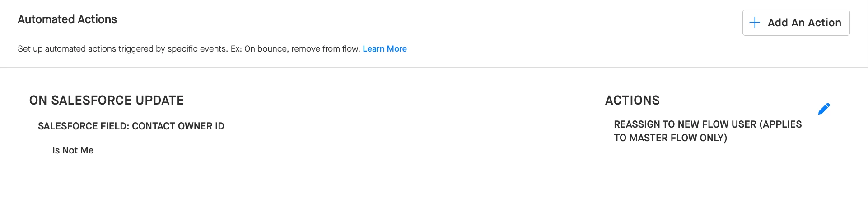Click the plus icon in Add An Action
This screenshot has height=201, width=868.
pyautogui.click(x=755, y=23)
